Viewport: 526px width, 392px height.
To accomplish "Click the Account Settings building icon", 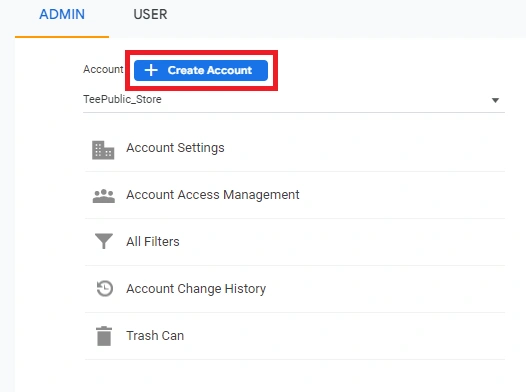I will click(103, 150).
